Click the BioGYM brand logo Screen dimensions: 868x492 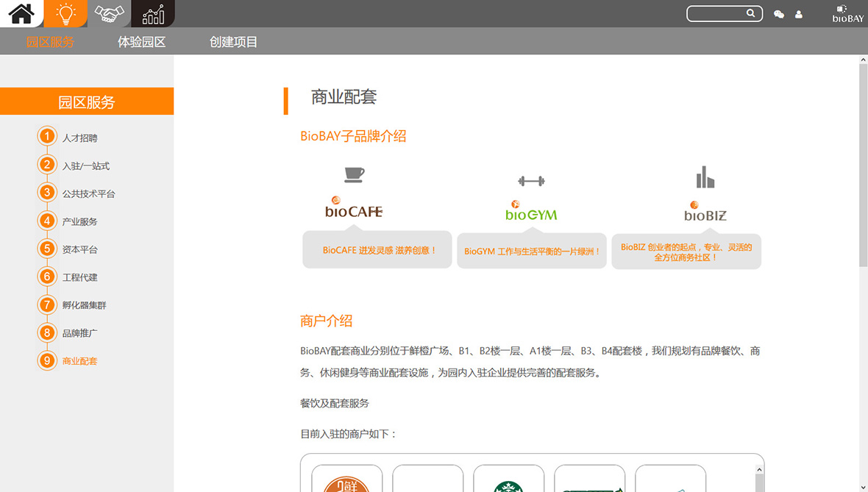[531, 211]
